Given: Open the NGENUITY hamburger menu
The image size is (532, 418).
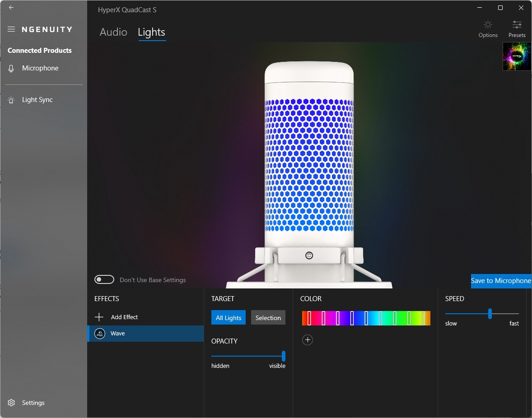Looking at the screenshot, I should coord(11,29).
